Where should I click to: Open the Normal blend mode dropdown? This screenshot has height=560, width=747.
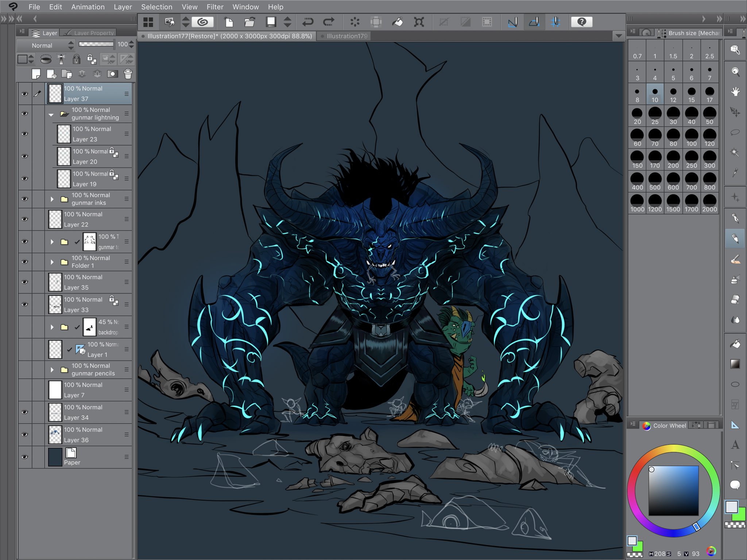tap(46, 45)
